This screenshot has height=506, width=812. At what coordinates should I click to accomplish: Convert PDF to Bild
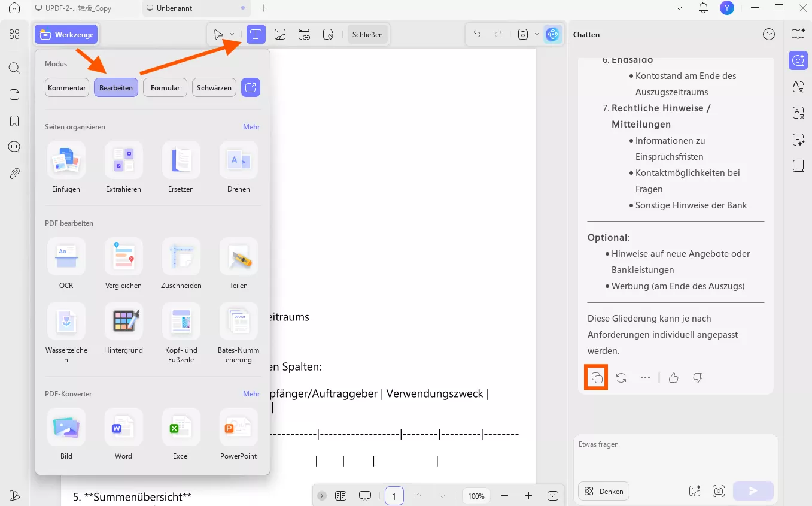(x=66, y=435)
